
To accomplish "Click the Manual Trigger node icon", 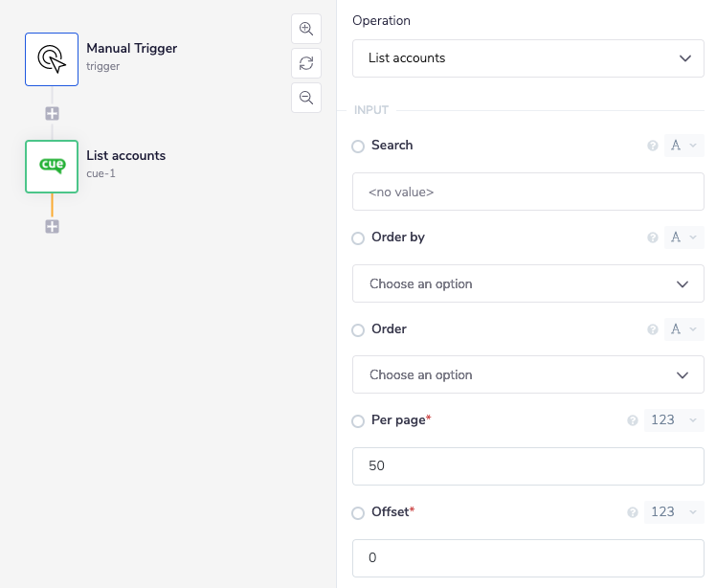I will (52, 59).
